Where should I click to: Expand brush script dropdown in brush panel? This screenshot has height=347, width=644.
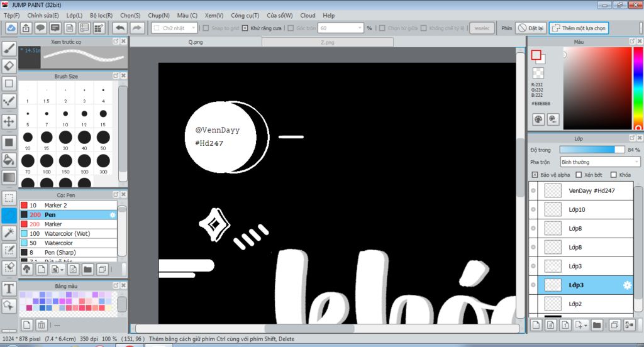click(x=62, y=270)
